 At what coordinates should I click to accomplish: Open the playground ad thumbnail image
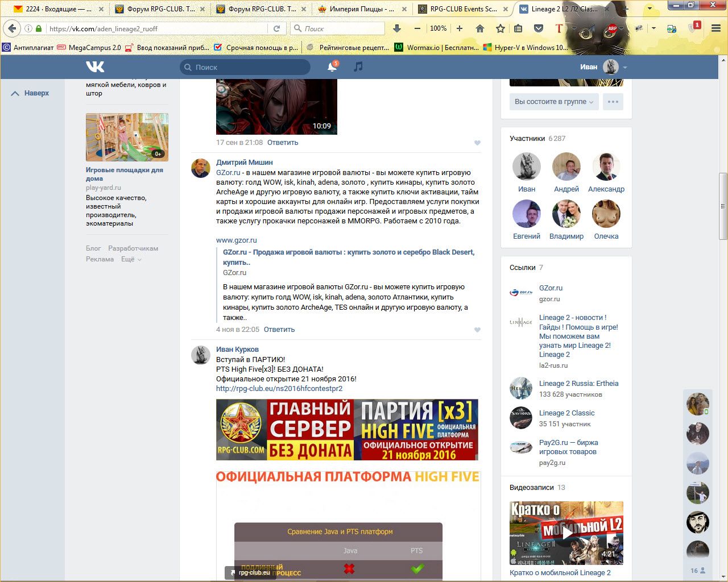[x=127, y=137]
